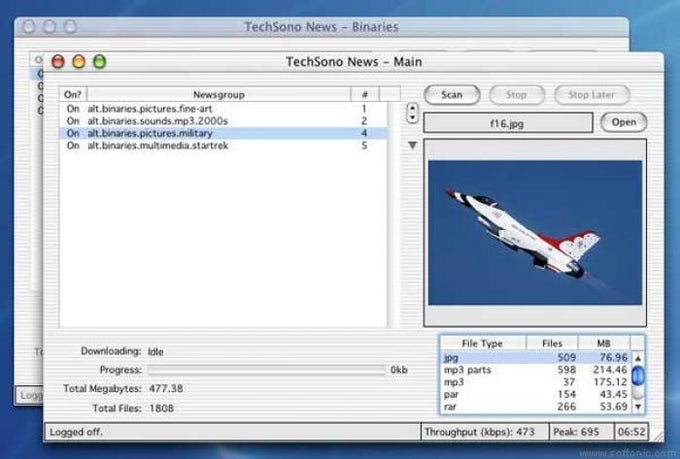
Task: Click file type list scroll down arrow
Action: coord(638,407)
